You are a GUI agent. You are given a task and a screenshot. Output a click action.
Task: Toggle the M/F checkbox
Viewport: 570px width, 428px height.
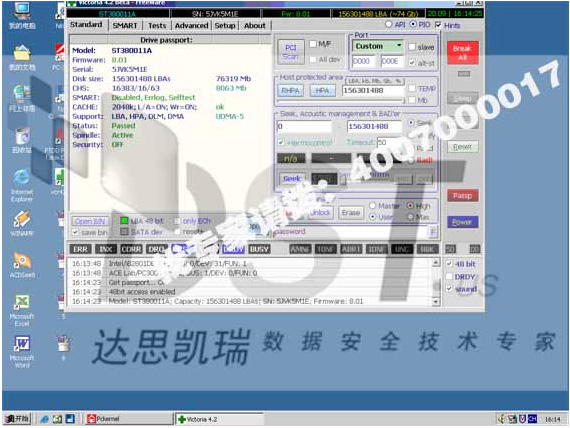[x=313, y=44]
